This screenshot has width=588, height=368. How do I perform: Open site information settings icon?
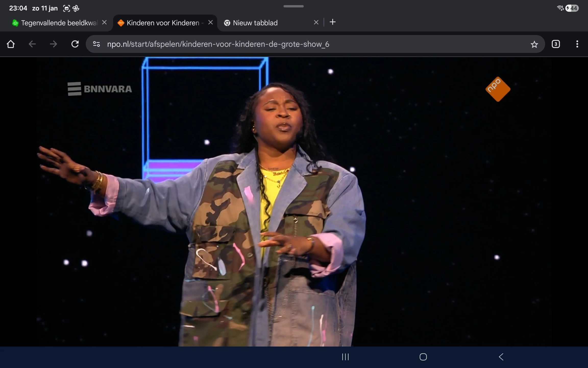click(x=96, y=44)
